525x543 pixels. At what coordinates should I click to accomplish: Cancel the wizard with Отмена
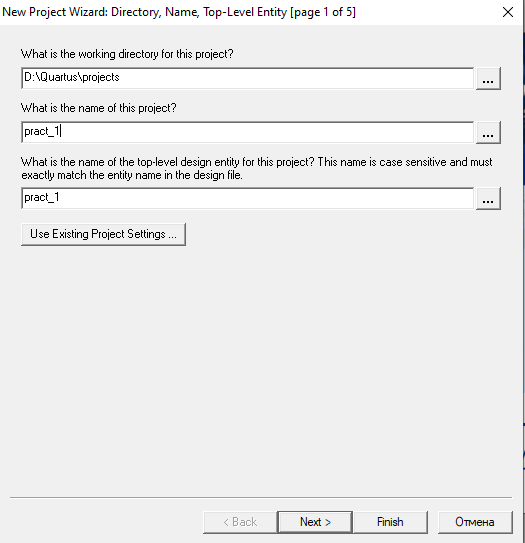tap(475, 522)
